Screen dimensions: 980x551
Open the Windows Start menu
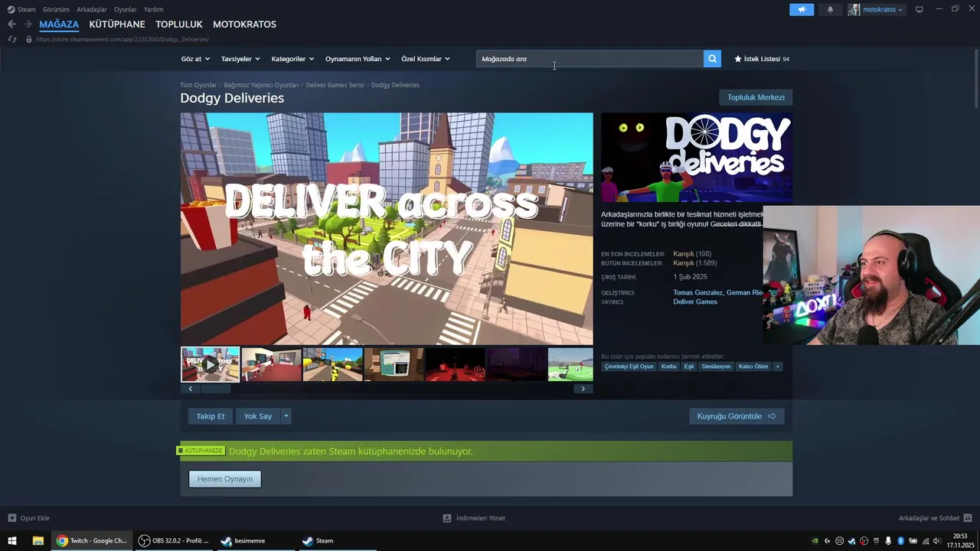(12, 541)
